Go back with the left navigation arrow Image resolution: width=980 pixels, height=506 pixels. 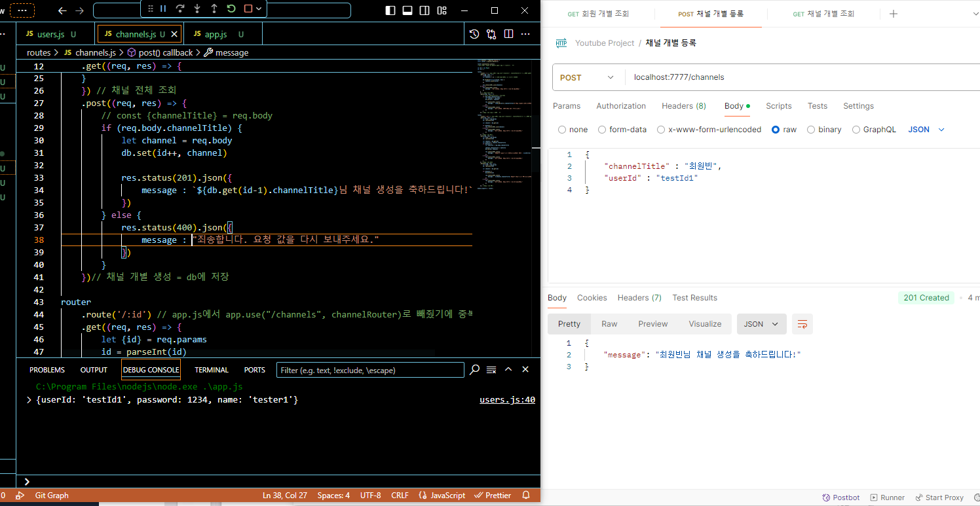pos(62,10)
